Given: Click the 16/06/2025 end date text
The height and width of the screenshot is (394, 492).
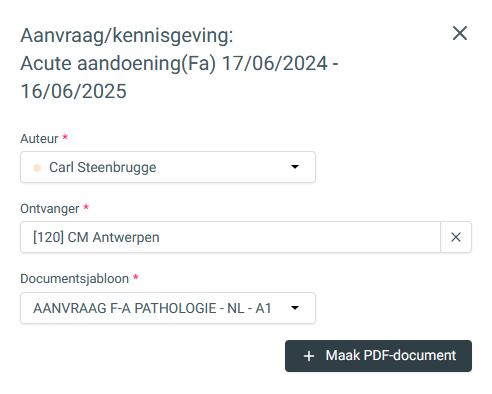Looking at the screenshot, I should pos(74,91).
